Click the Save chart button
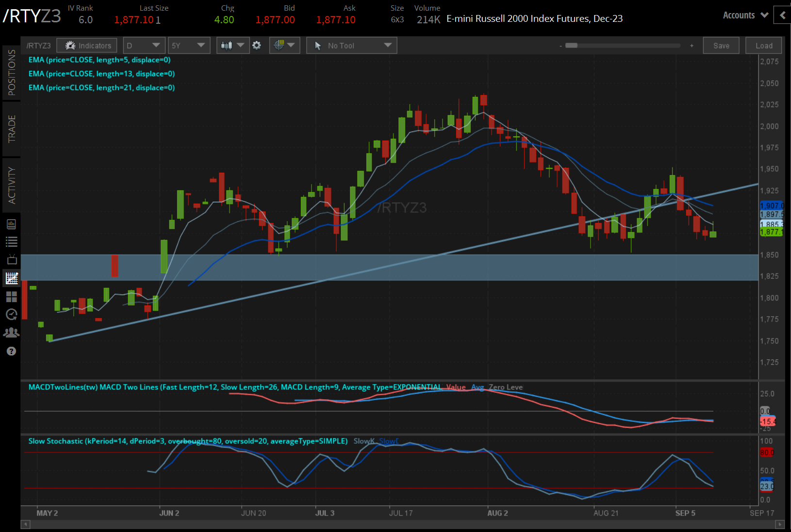Image resolution: width=791 pixels, height=532 pixels. 721,46
